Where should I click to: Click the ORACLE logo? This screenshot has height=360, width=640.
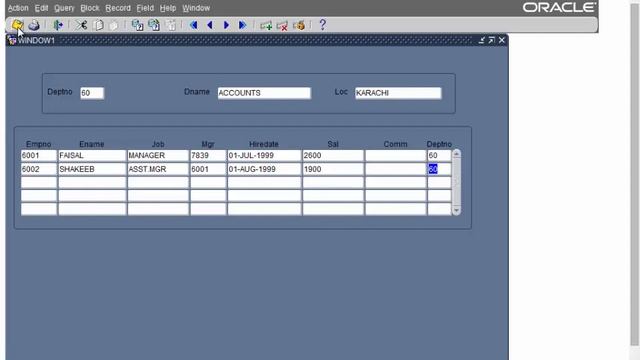coord(559,7)
